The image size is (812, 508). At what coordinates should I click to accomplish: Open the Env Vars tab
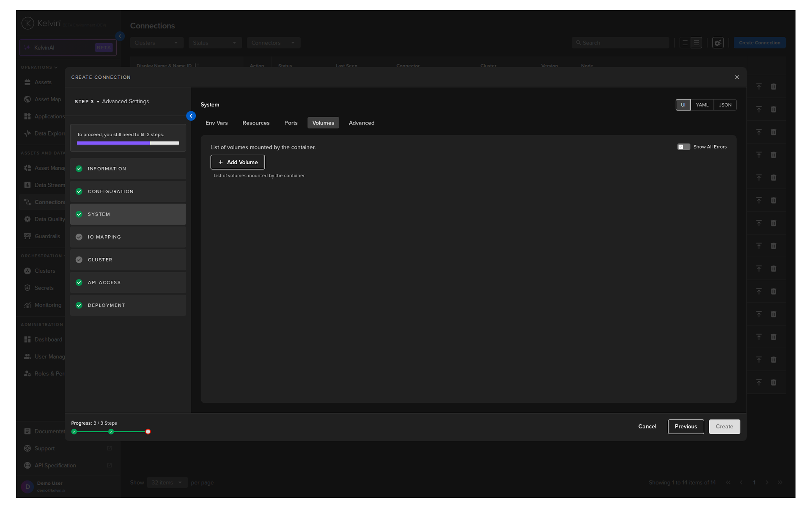[x=217, y=123]
